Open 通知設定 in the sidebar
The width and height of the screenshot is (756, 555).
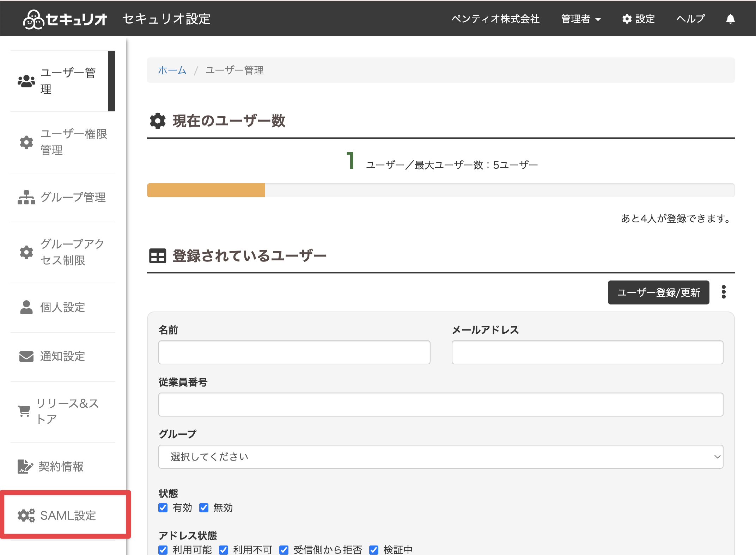click(63, 357)
